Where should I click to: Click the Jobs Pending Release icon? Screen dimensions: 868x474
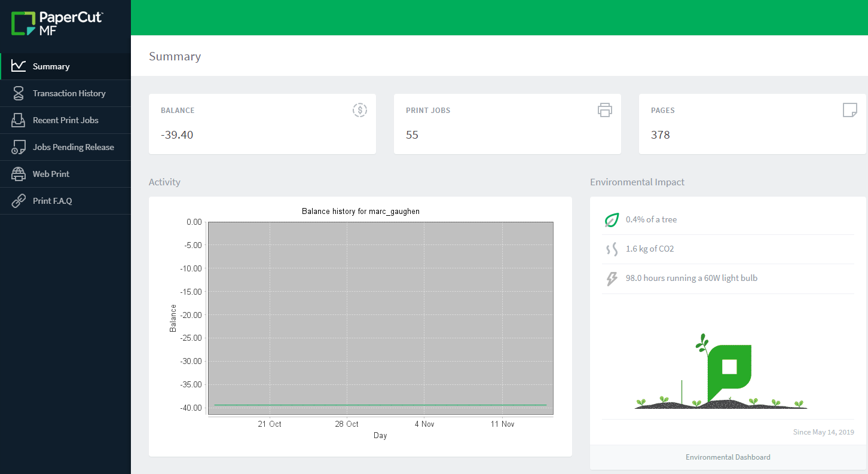click(19, 147)
